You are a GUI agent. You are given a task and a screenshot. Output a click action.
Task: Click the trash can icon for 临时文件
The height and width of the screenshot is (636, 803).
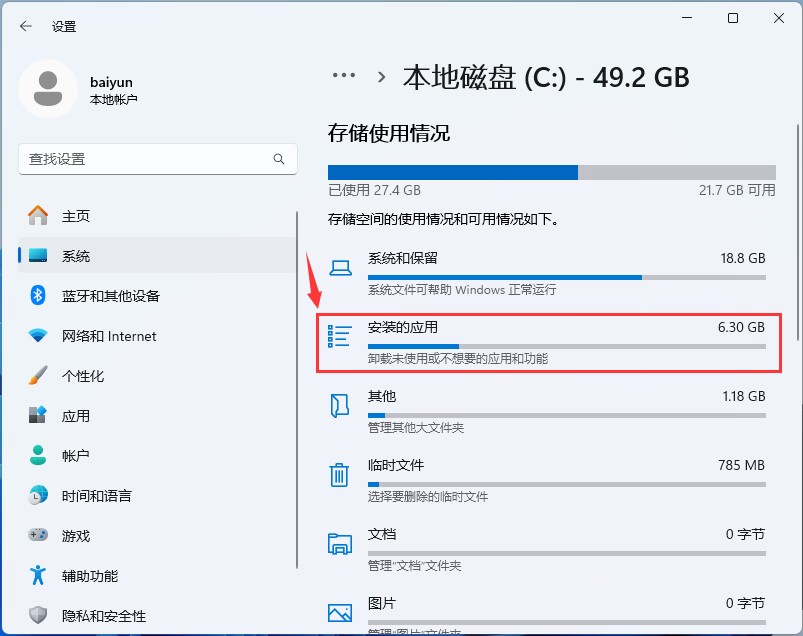click(x=339, y=475)
